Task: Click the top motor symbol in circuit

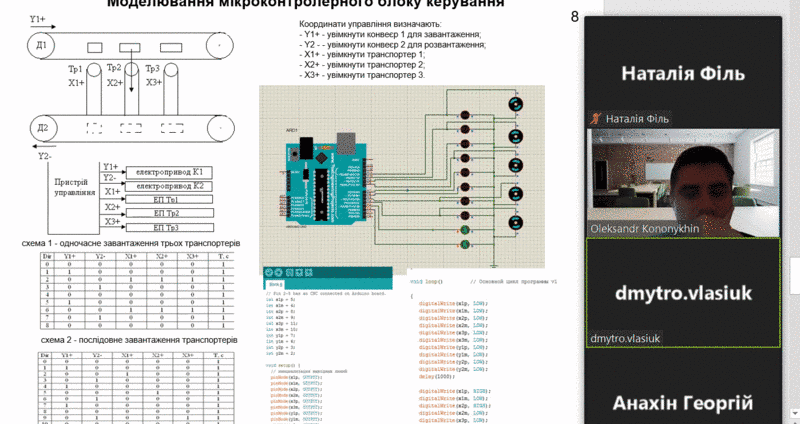Action: (x=516, y=105)
